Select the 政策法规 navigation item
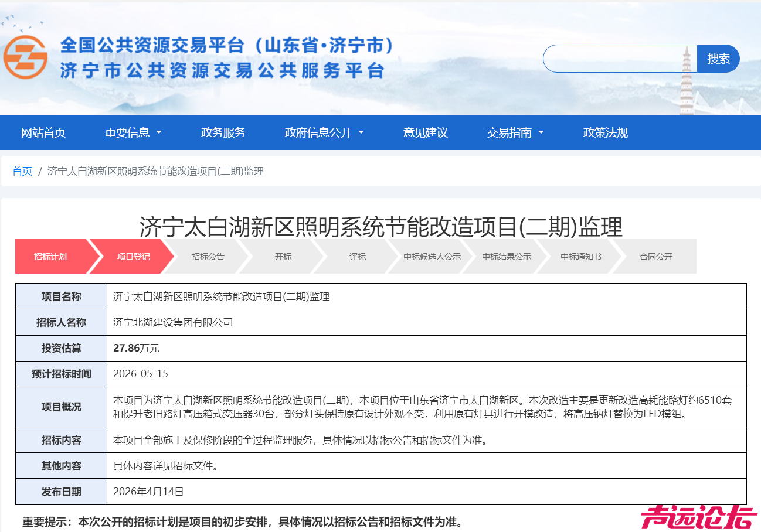Image resolution: width=761 pixels, height=532 pixels. tap(605, 132)
